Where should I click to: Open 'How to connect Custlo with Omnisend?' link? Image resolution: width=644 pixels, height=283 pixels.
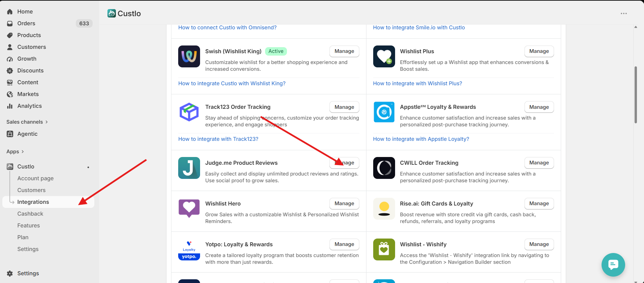[227, 28]
